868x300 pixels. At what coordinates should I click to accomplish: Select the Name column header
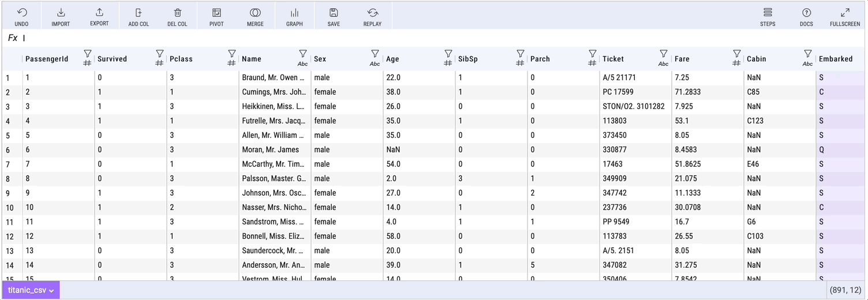click(265, 59)
